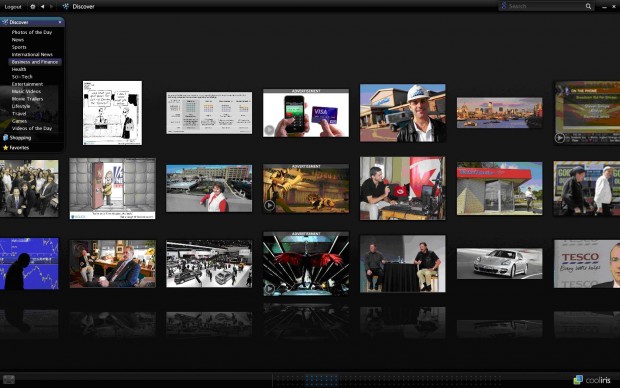Play the Visa phone advertisement video
The image size is (620, 388).
[x=269, y=130]
